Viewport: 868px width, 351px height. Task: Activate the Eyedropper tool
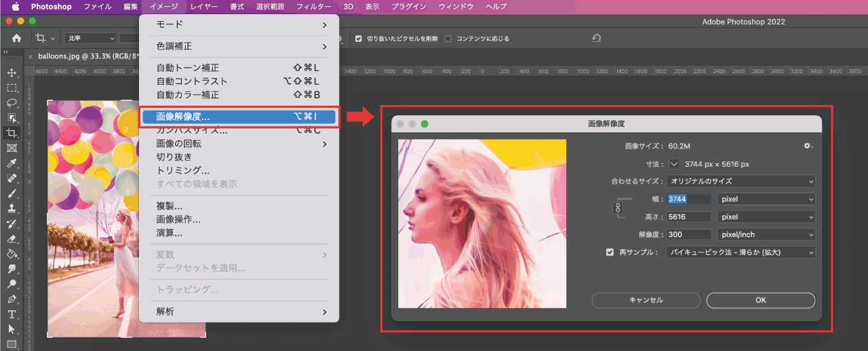tap(12, 163)
